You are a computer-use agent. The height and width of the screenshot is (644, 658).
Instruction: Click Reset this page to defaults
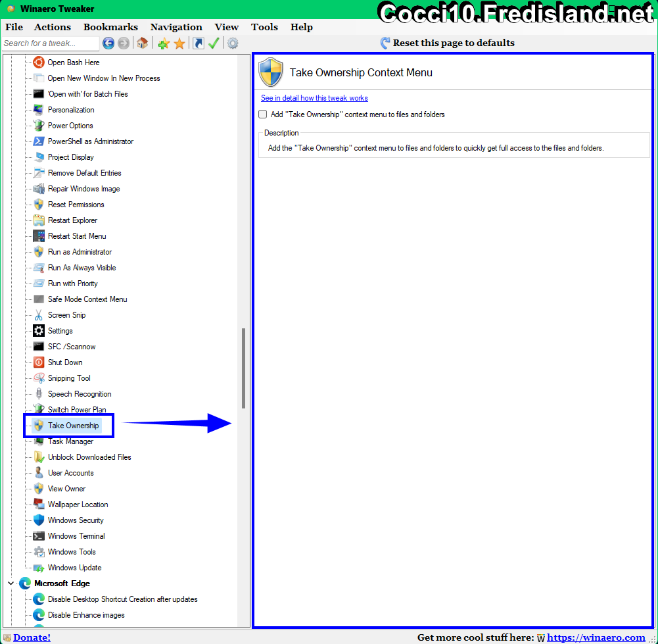coord(448,43)
